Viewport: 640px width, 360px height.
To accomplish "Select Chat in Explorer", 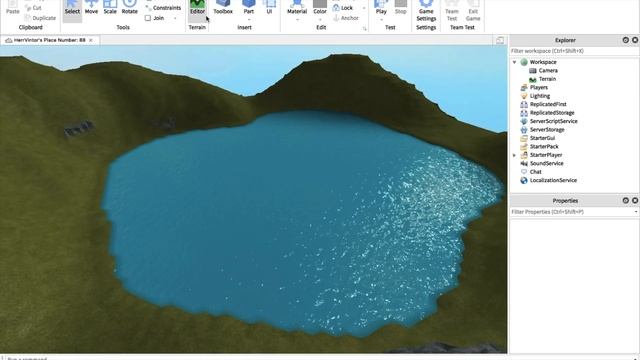I will 536,172.
